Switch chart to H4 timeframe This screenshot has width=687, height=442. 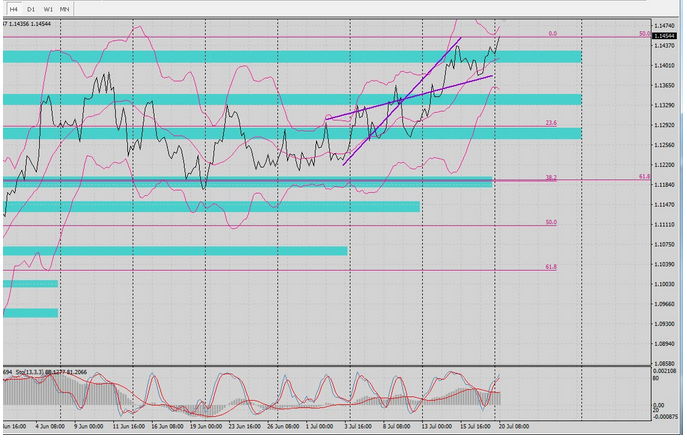pos(13,8)
